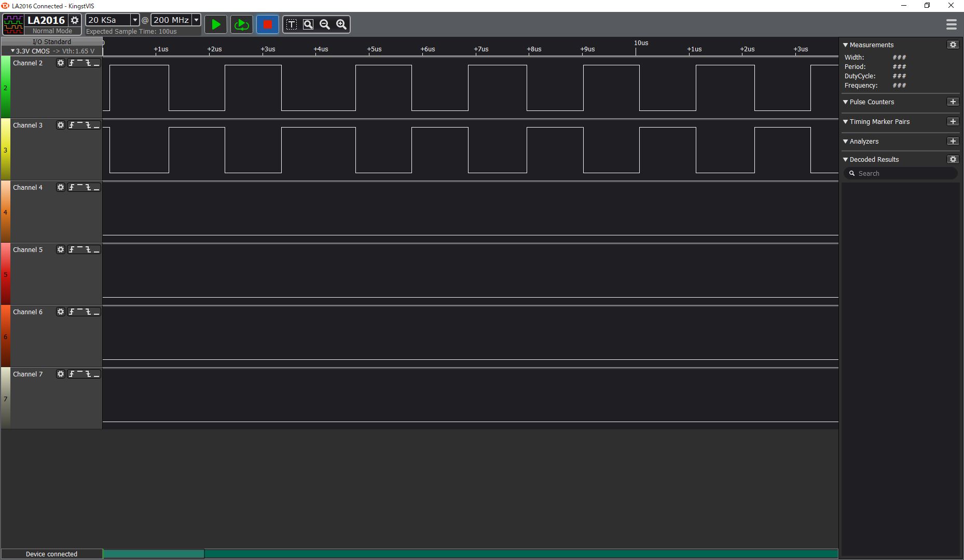The height and width of the screenshot is (560, 964).
Task: Toggle rising edge trigger on Channel 2
Action: [72, 63]
